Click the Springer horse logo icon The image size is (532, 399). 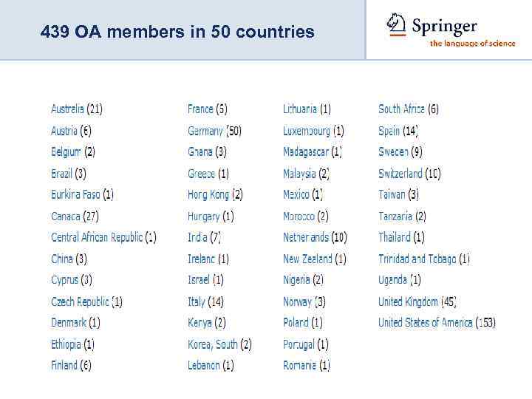(x=396, y=24)
